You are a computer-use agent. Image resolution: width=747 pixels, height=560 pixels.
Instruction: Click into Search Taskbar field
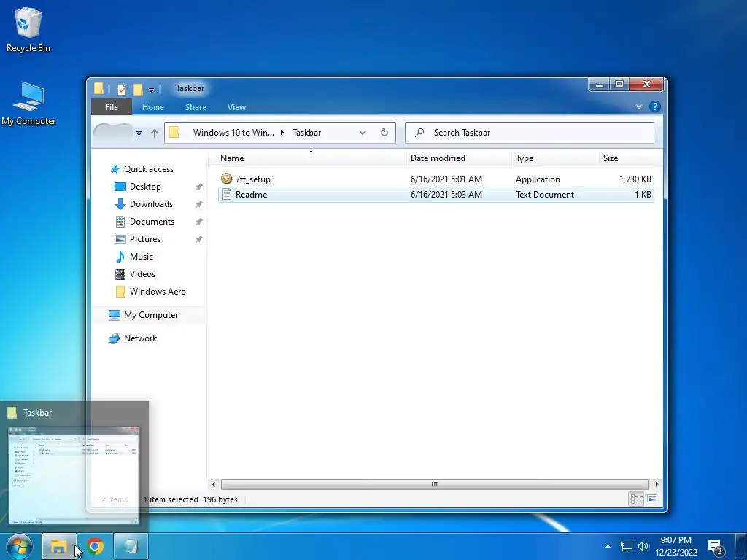click(530, 133)
